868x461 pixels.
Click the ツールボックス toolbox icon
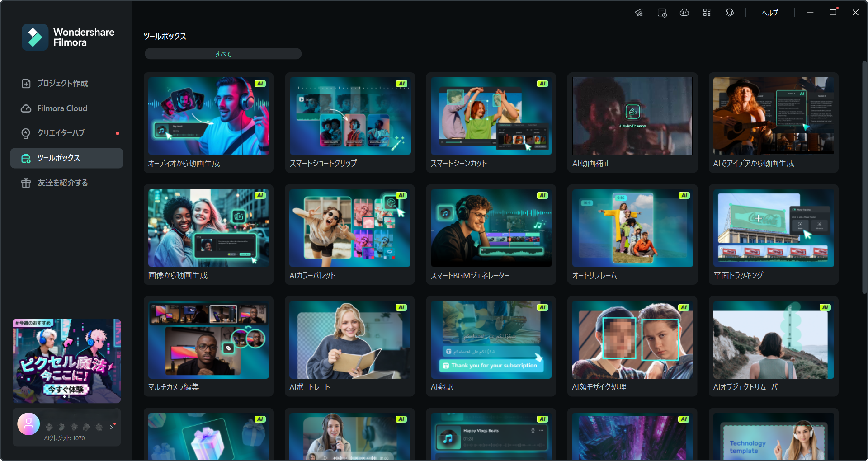(x=26, y=158)
